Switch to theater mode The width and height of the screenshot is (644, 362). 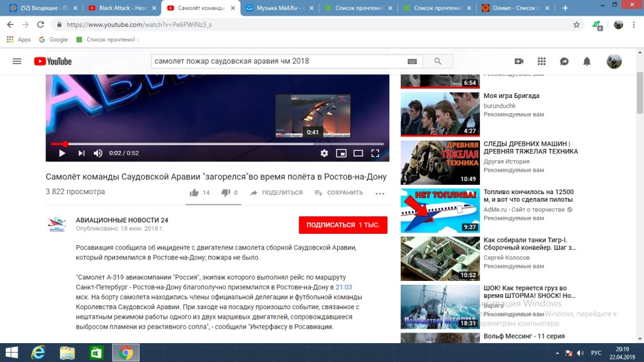[x=358, y=153]
